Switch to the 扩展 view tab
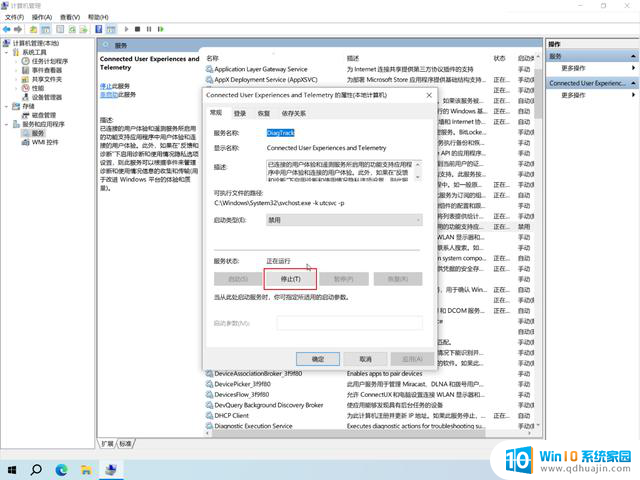Image resolution: width=640 pixels, height=480 pixels. click(x=108, y=444)
